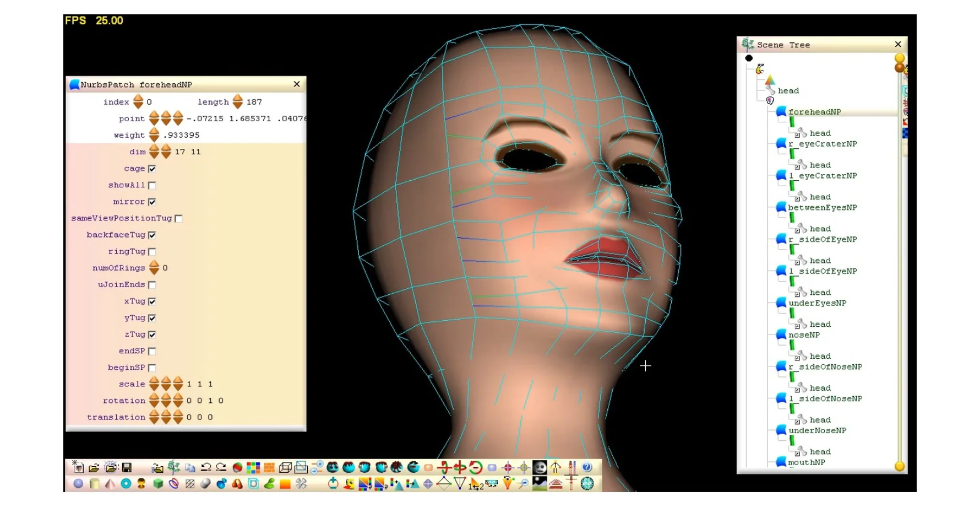Select the wireframe box view icon
Screen dimensions: 980x507
coord(285,468)
